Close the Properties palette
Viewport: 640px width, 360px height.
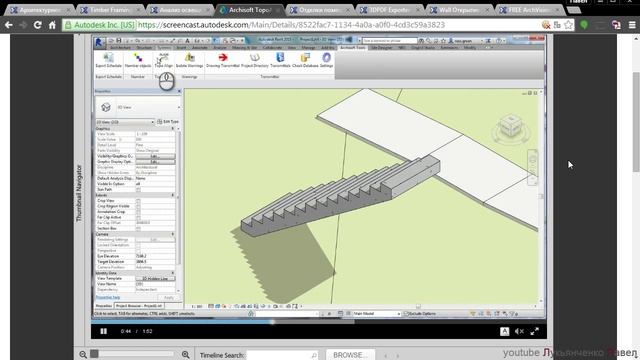(179, 91)
